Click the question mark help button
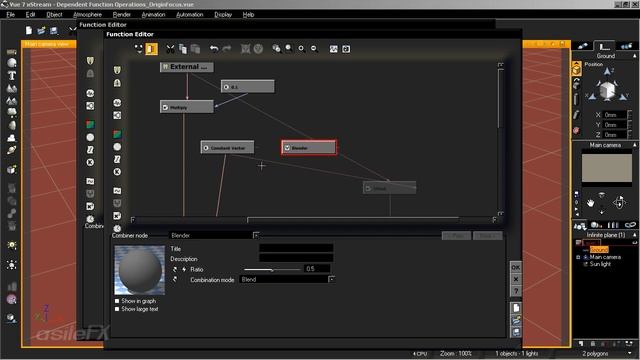Image resolution: width=640 pixels, height=360 pixels. 516,291
